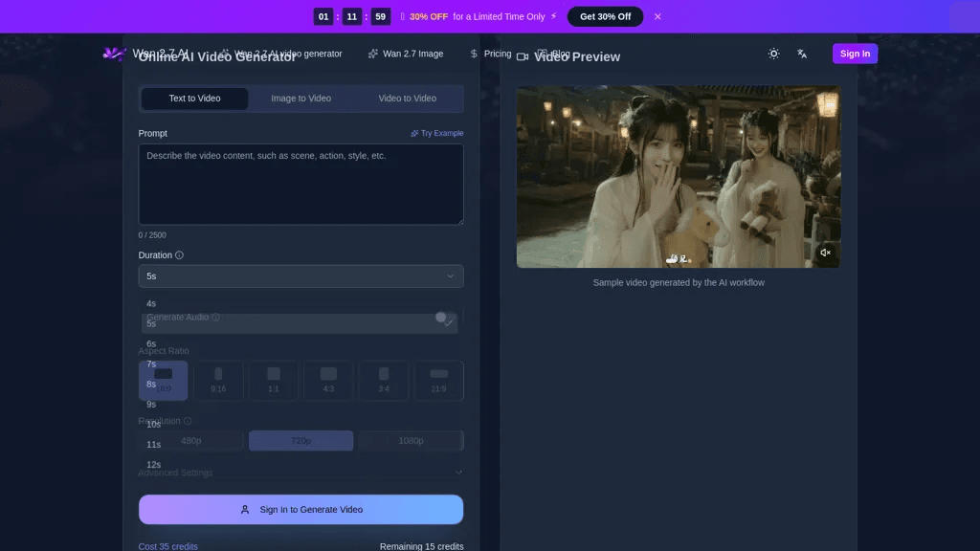Screen dimensions: 980x551
Task: Open the language translation icon
Action: tap(802, 54)
